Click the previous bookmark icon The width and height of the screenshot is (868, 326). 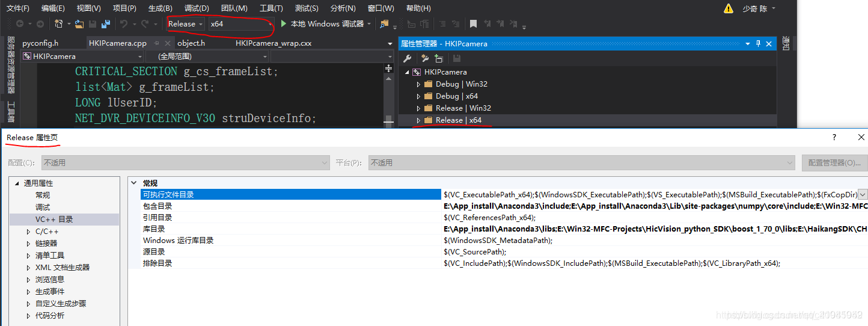pos(486,24)
